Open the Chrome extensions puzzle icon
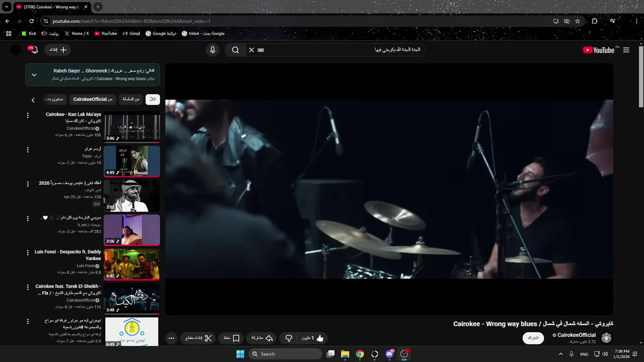 [595, 21]
